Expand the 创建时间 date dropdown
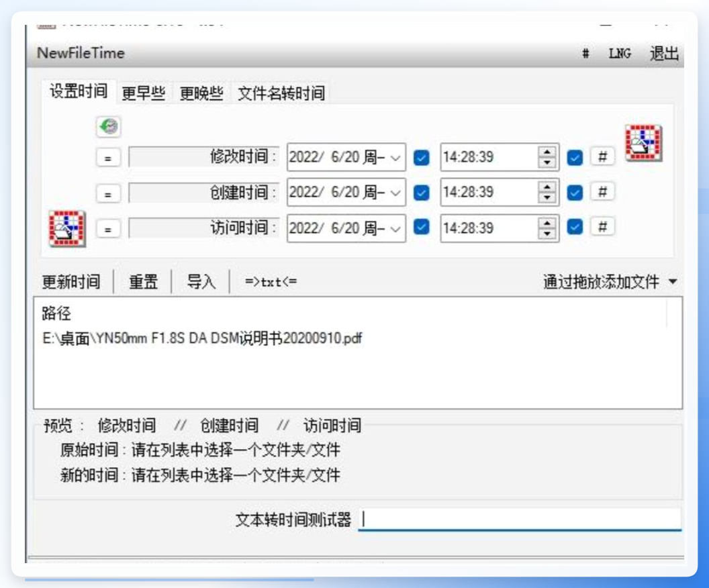 coord(395,193)
